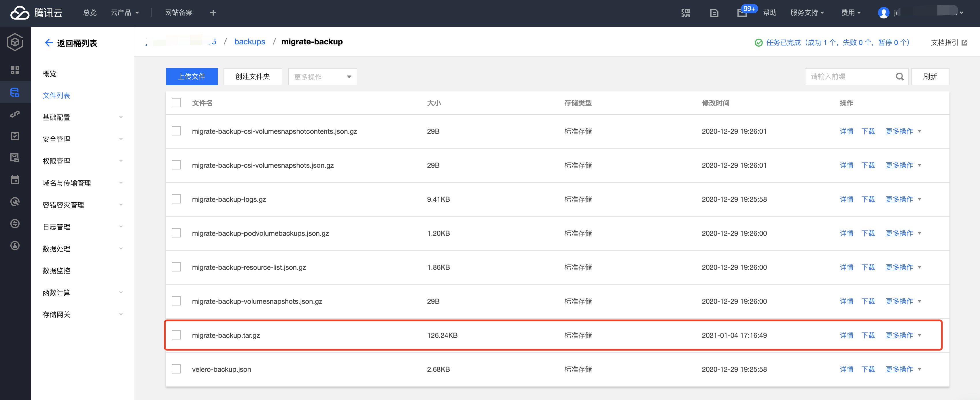This screenshot has height=400, width=980.
Task: Click the circular lock sidebar icon
Action: [15, 246]
